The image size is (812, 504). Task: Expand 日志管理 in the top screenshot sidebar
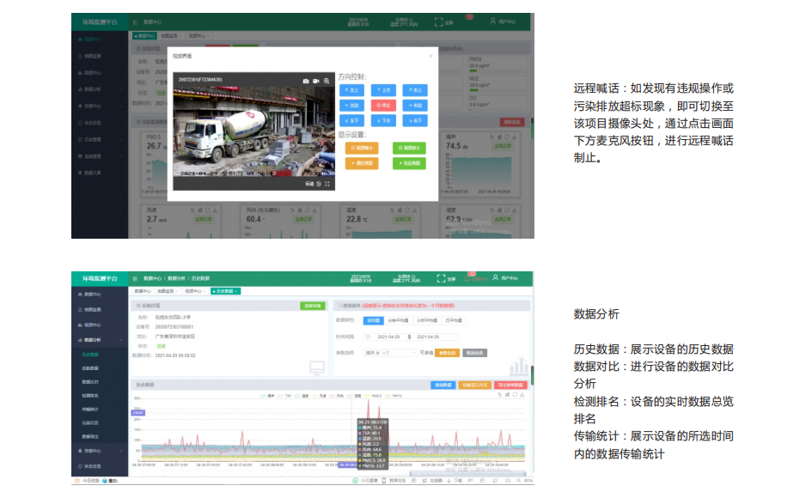pyautogui.click(x=120, y=140)
